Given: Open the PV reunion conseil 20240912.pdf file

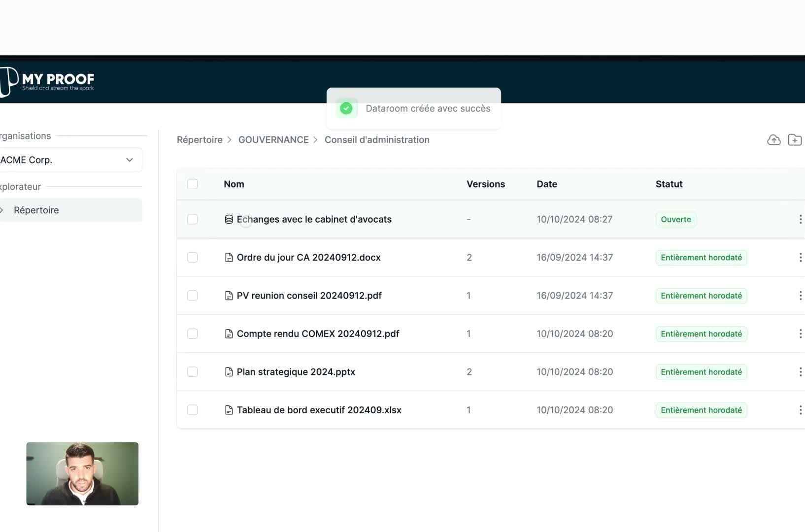Looking at the screenshot, I should tap(309, 296).
